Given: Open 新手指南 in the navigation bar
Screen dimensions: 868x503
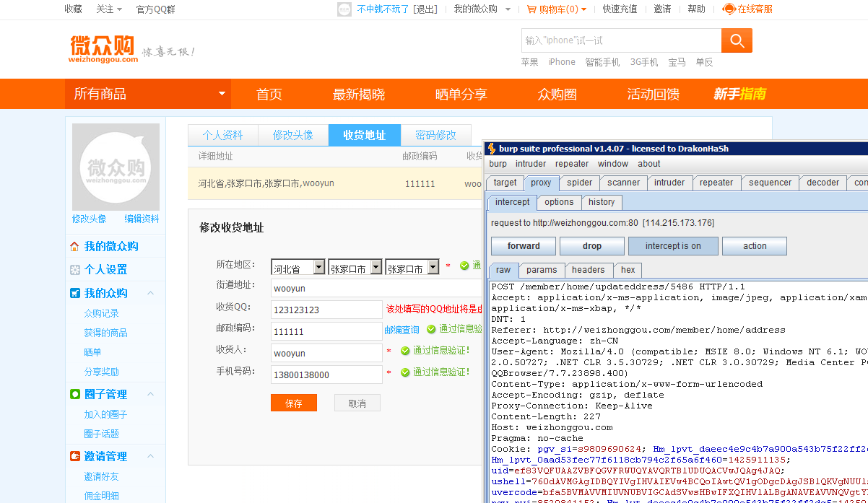Looking at the screenshot, I should (739, 94).
